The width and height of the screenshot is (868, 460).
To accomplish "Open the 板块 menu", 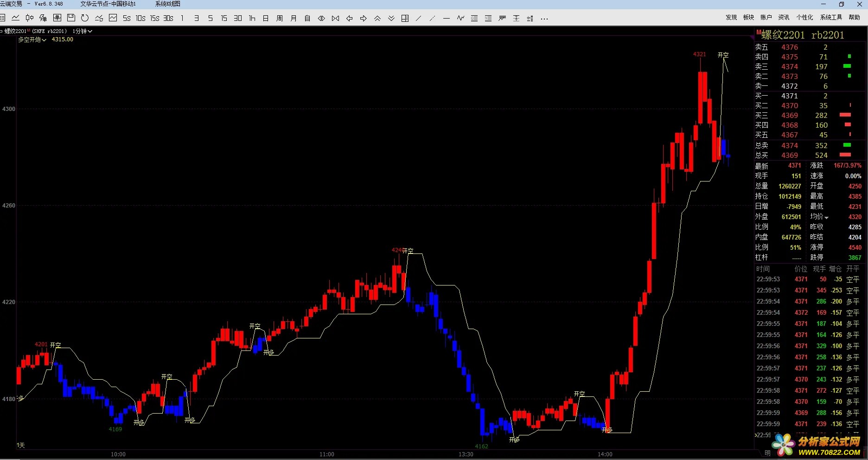I will [748, 17].
